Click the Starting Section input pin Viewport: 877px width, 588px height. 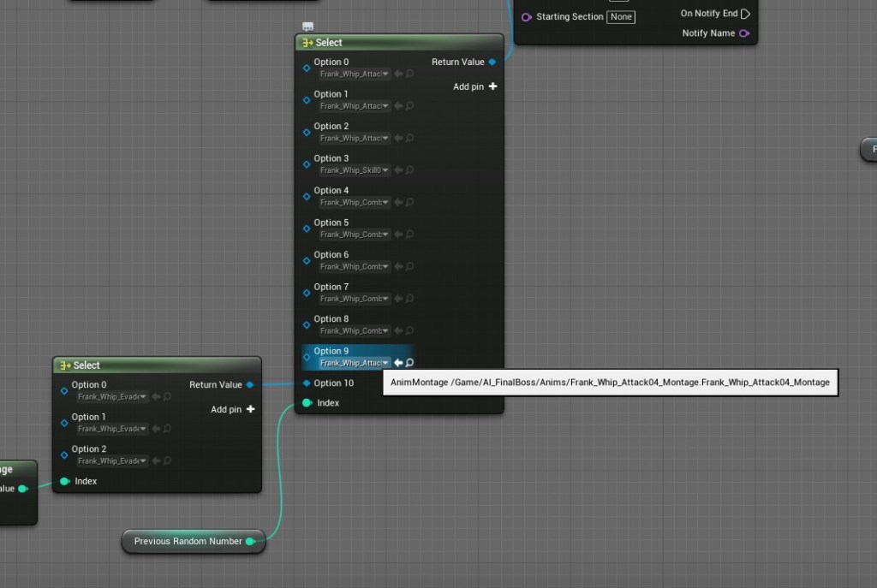coord(527,17)
